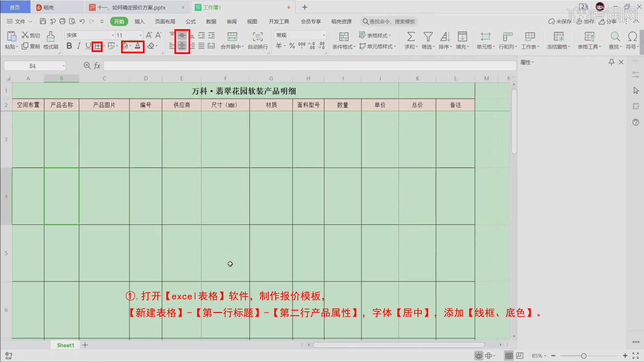Click the Copy (复制) button

pyautogui.click(x=31, y=46)
